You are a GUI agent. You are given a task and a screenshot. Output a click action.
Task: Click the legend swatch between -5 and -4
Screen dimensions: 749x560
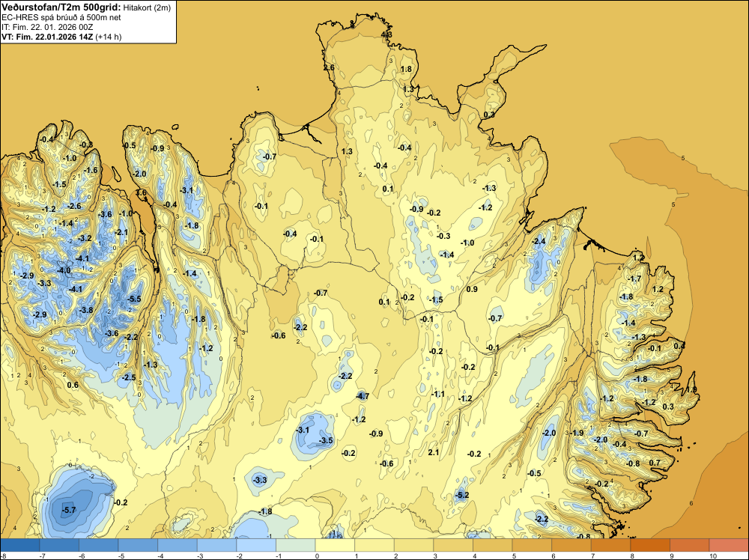138,545
